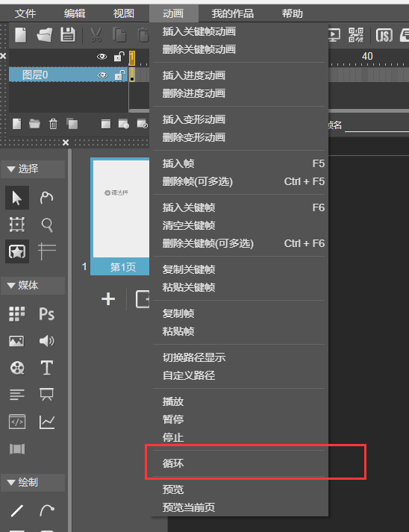Toggle visibility eye of 图层0

pos(102,75)
